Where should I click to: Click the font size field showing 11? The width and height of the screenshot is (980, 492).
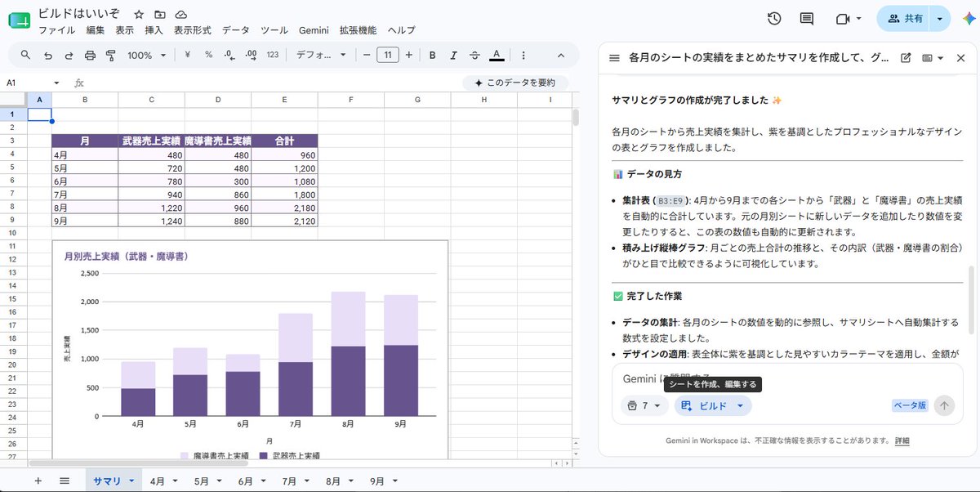387,55
